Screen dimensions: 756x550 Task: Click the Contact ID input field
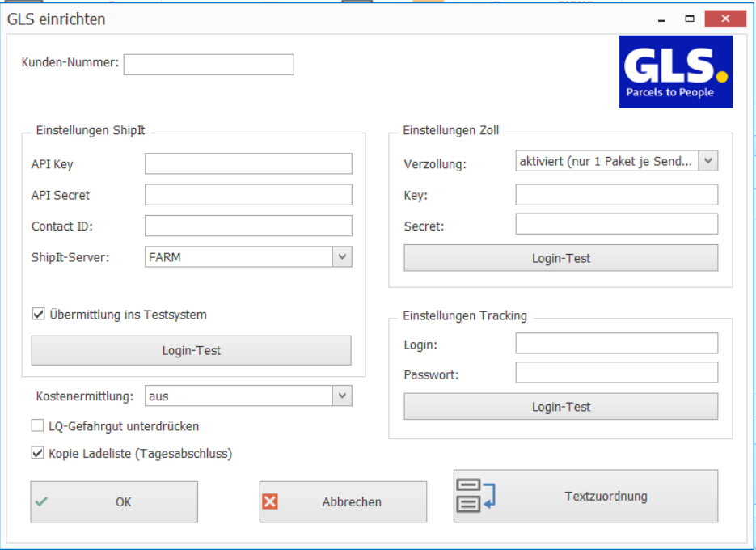point(248,226)
